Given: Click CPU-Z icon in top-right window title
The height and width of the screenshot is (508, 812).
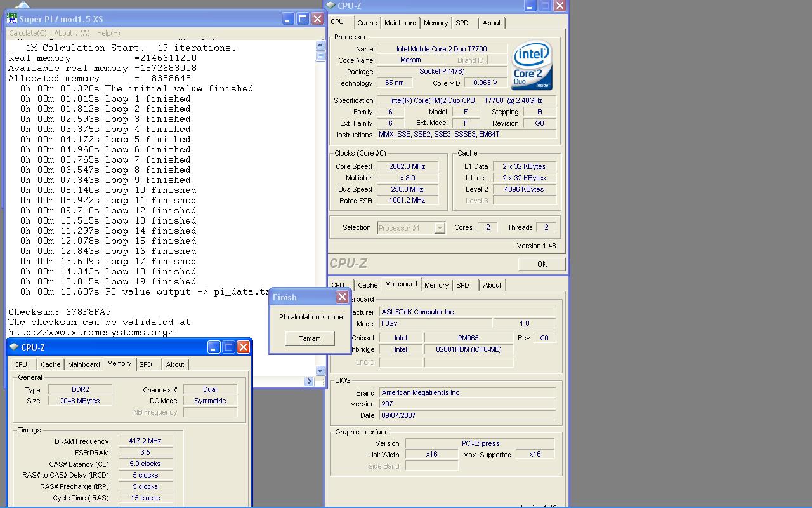Looking at the screenshot, I should pos(331,5).
